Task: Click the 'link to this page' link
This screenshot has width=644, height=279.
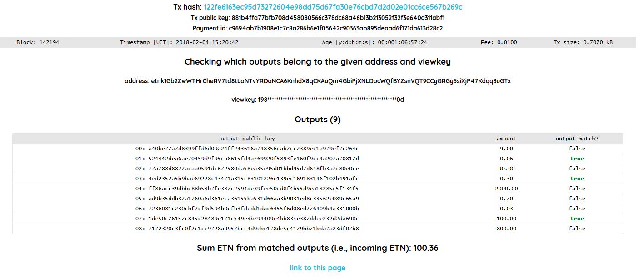Action: coord(318,268)
